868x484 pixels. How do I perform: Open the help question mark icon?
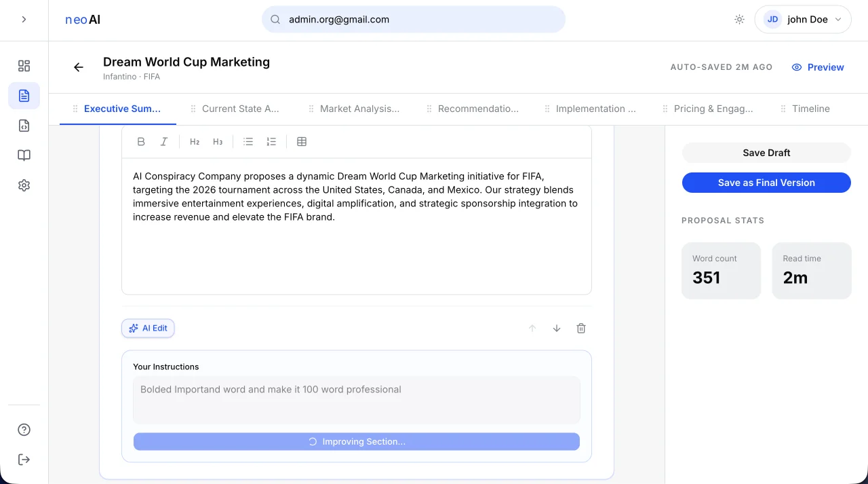(24, 430)
